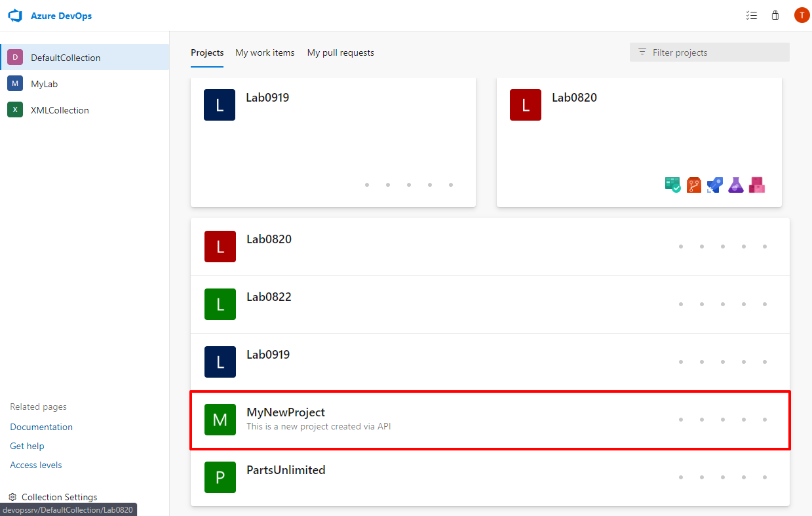
Task: Open Artifacts package icon on Lab0820 card
Action: (757, 185)
